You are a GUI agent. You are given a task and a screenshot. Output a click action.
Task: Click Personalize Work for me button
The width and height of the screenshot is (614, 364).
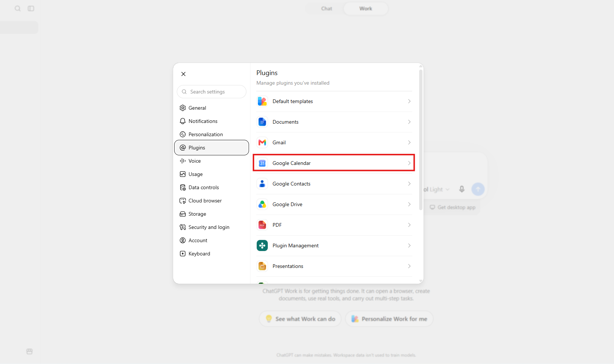[x=389, y=319]
